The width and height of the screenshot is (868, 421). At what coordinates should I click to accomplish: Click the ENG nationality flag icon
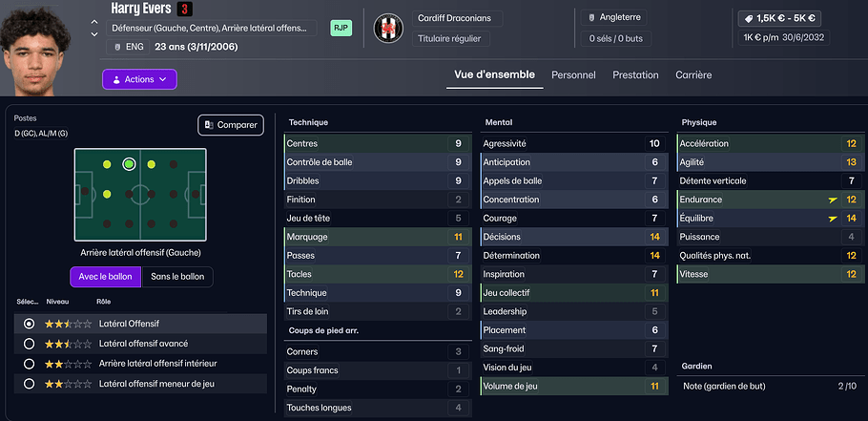(117, 47)
